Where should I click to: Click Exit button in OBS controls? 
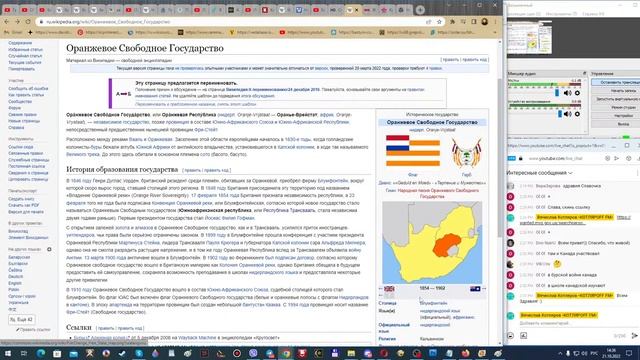point(616,124)
